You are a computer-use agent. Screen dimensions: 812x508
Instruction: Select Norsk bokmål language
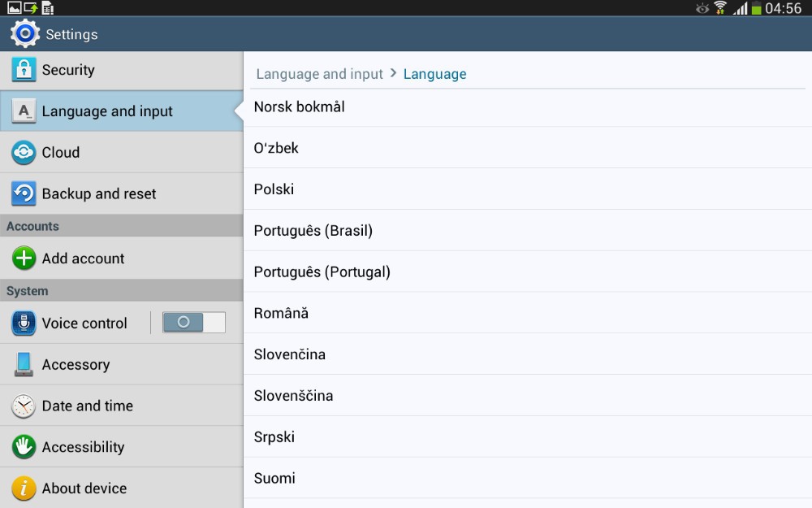click(299, 106)
